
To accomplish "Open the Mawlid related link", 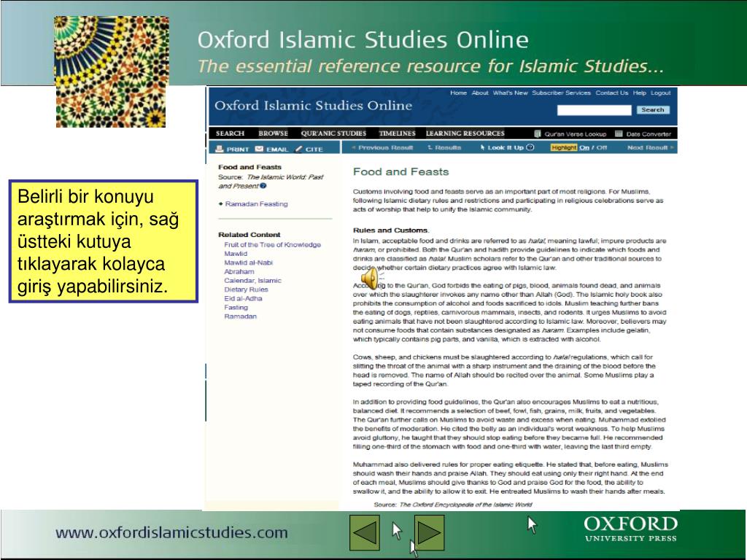I will tap(236, 254).
